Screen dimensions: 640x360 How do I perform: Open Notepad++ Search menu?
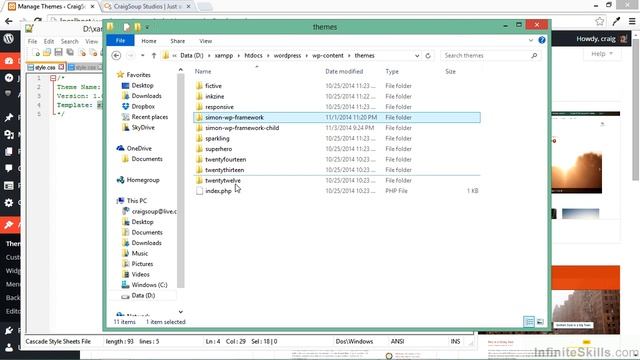coord(70,42)
